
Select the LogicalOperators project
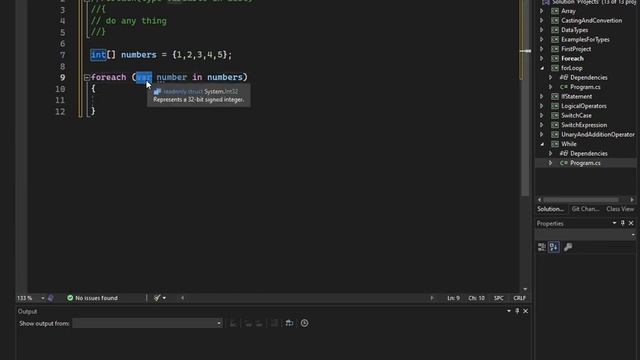pos(584,106)
